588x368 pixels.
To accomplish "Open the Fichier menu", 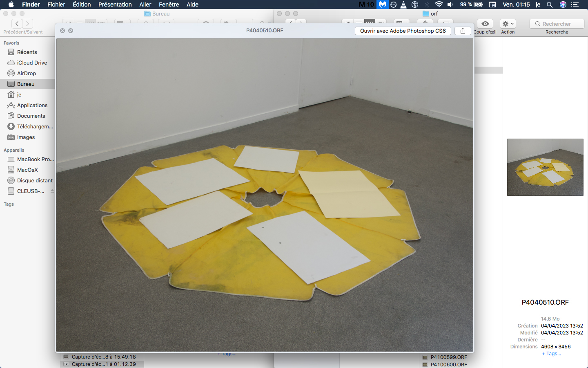I will [56, 4].
